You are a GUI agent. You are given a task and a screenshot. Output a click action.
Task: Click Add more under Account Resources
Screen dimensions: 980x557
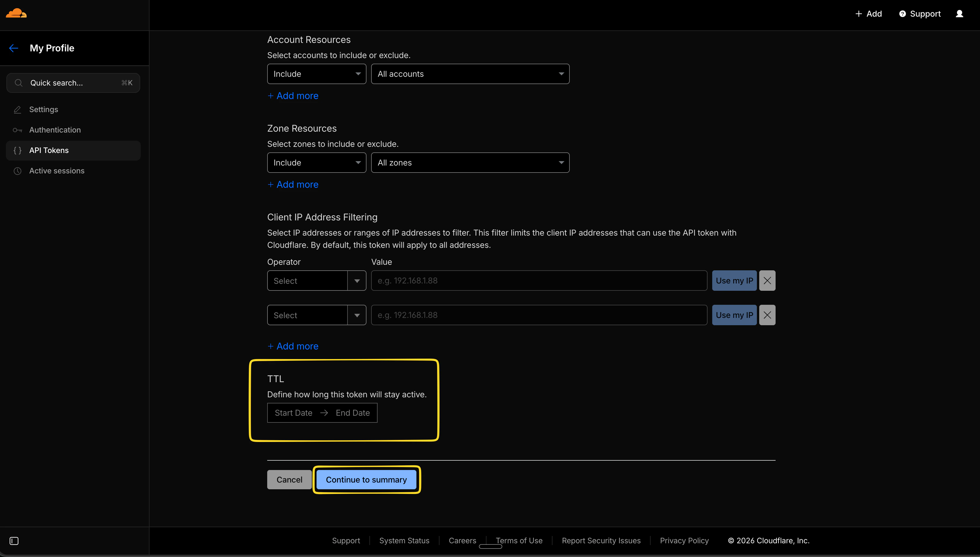(293, 96)
